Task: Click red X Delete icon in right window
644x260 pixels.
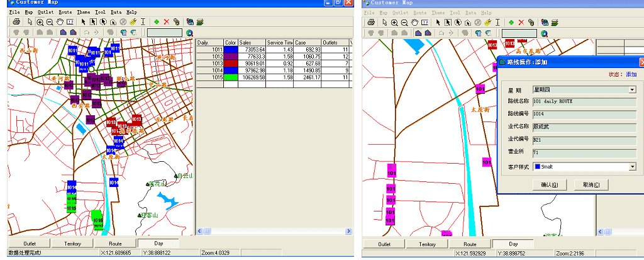Action: [x=521, y=22]
